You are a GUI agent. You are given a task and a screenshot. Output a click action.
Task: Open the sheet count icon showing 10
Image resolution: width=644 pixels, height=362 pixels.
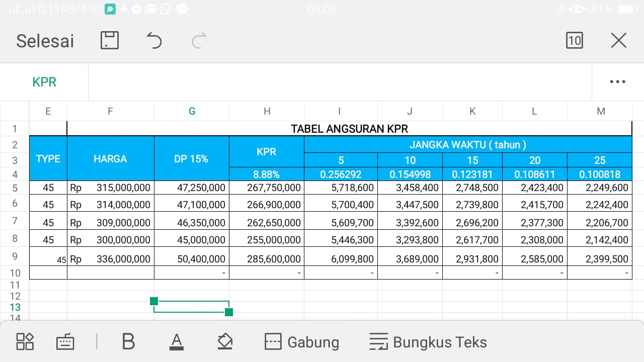[574, 40]
